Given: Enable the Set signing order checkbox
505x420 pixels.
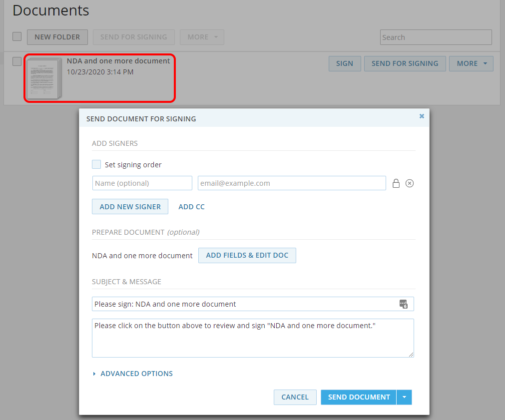Looking at the screenshot, I should pyautogui.click(x=96, y=164).
